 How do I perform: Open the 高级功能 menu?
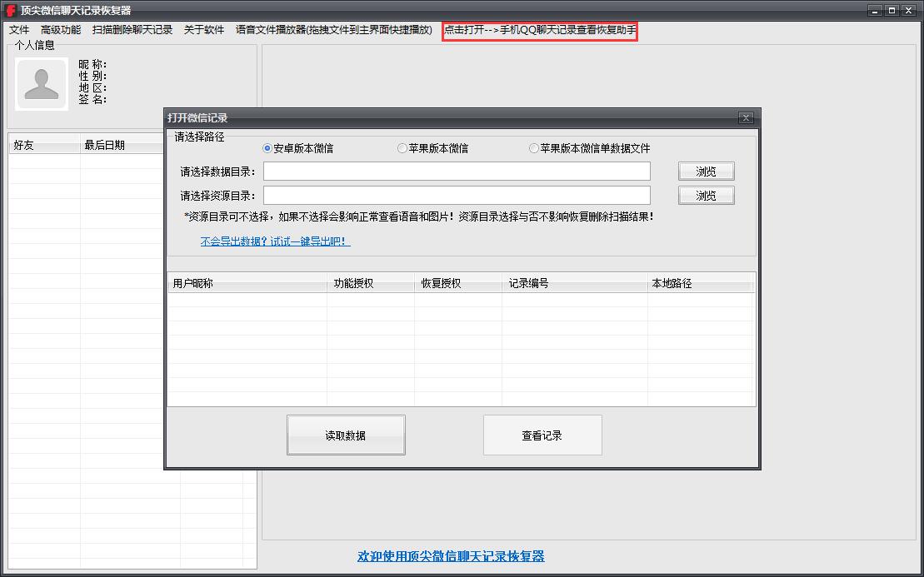61,30
